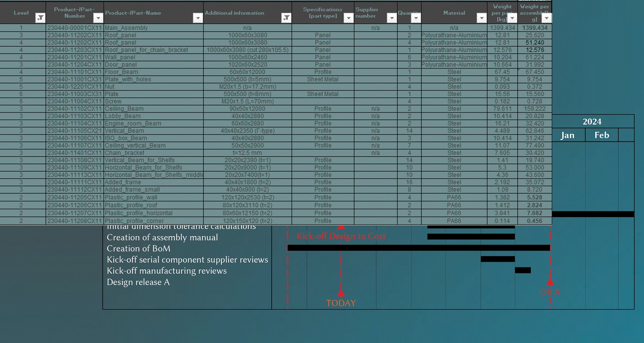Screen dimensions: 644x343
Task: Open the Weight per part filter dropdown
Action: (512, 18)
